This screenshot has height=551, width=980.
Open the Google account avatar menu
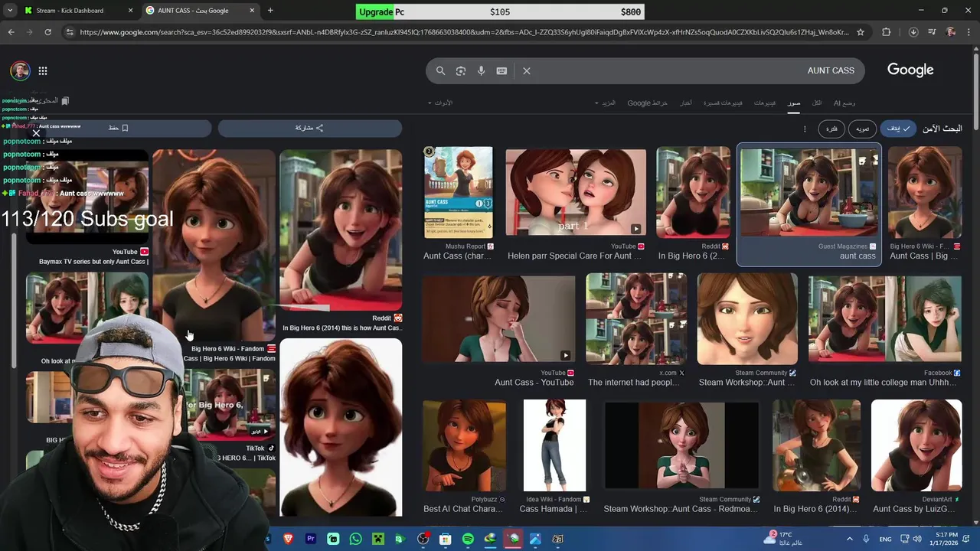coord(20,71)
